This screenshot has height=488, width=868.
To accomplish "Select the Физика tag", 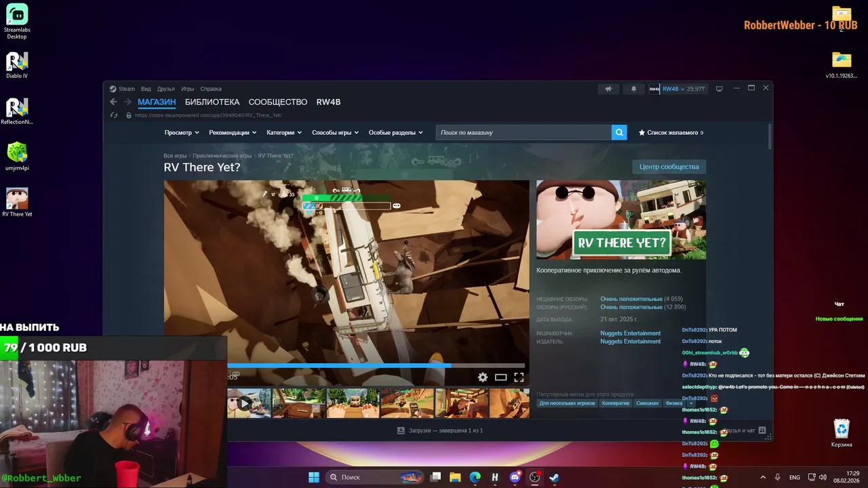I will click(x=674, y=403).
